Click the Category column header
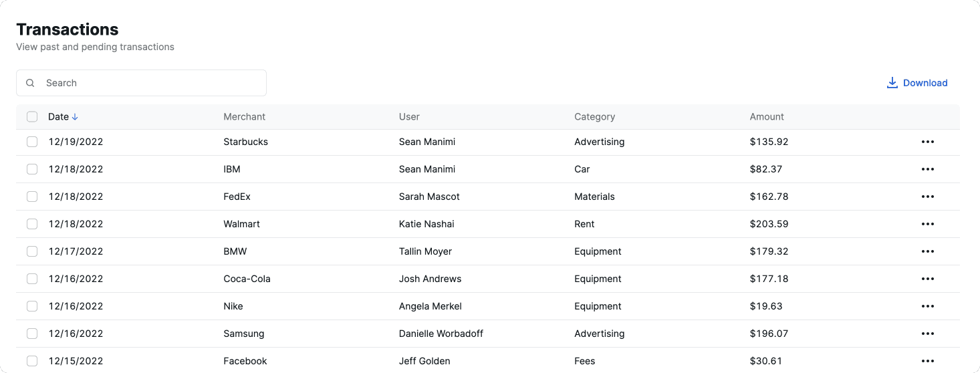 (x=594, y=116)
